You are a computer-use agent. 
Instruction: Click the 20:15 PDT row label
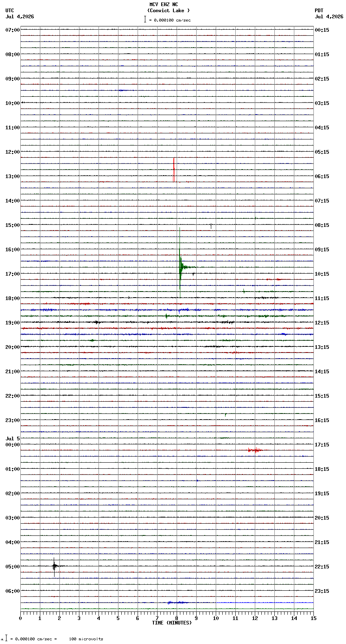tap(322, 518)
